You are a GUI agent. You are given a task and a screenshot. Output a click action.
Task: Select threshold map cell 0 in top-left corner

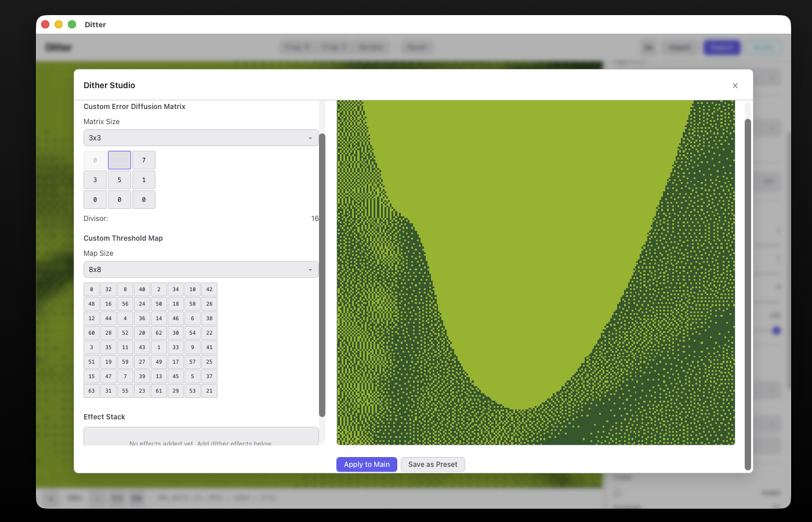pos(91,289)
